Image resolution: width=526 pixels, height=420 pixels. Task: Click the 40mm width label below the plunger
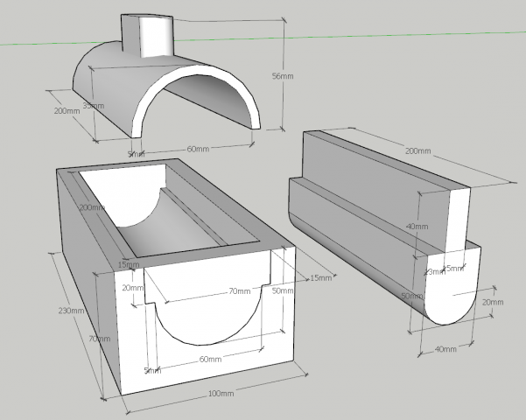tap(445, 349)
